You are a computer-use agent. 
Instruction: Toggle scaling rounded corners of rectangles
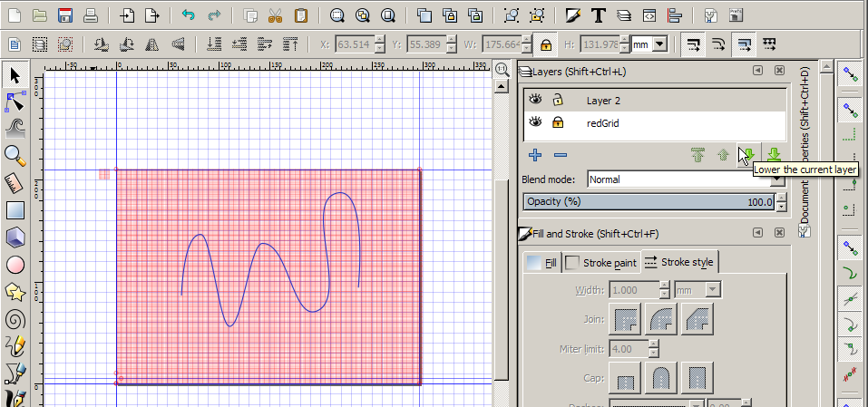pos(718,44)
